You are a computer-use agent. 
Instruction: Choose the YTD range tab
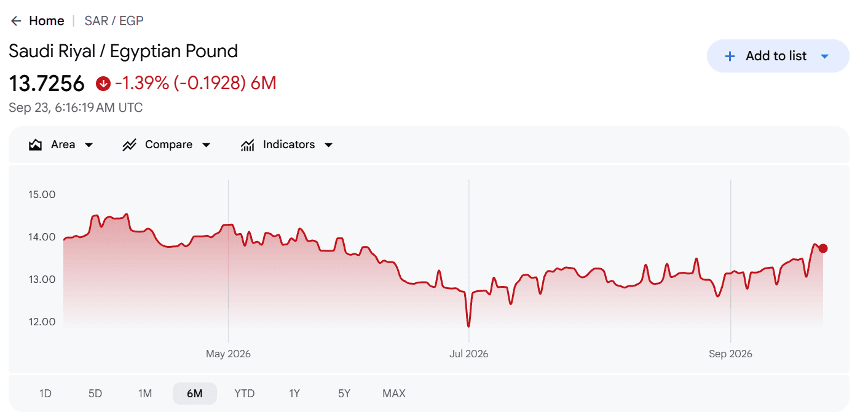pyautogui.click(x=245, y=394)
